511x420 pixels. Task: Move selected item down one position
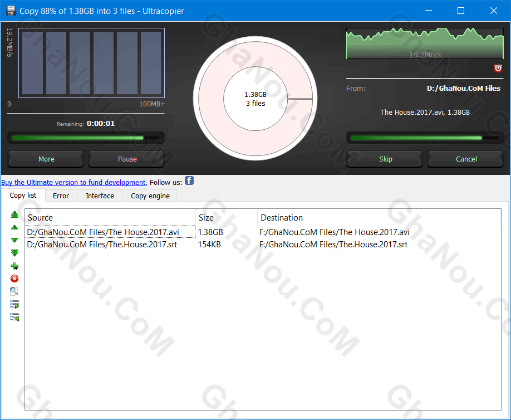[x=14, y=240]
